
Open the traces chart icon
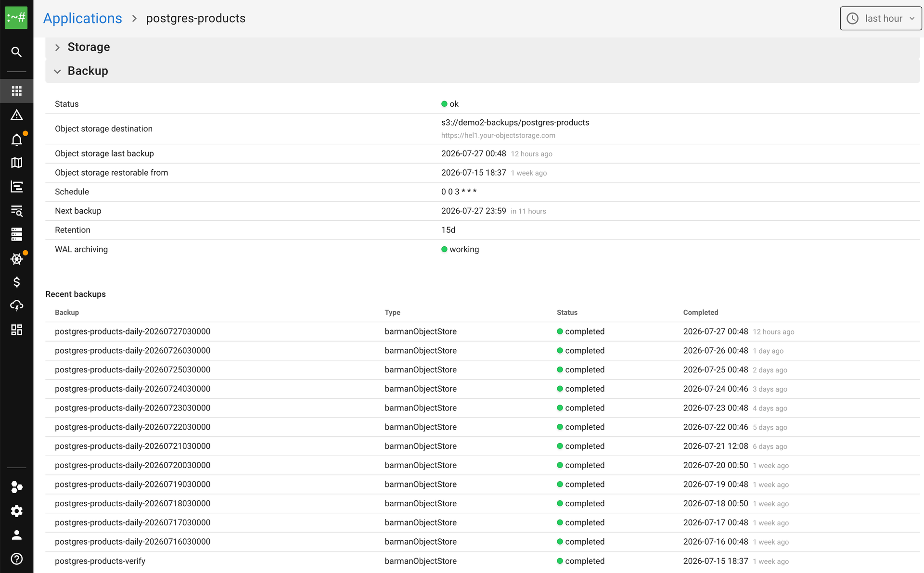tap(16, 187)
